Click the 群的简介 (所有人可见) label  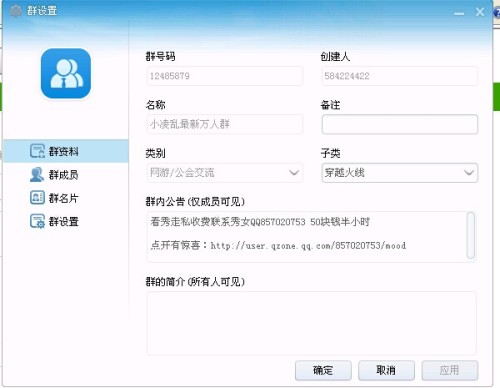[195, 282]
